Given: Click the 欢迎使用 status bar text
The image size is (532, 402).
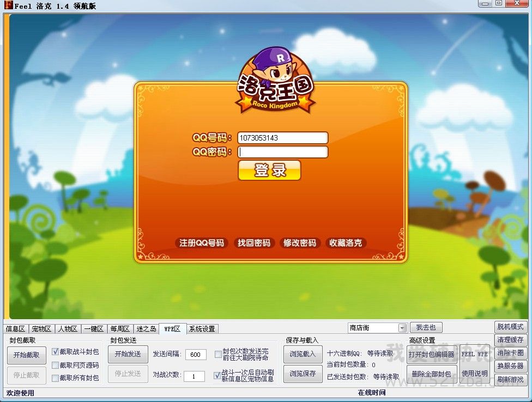Looking at the screenshot, I should pyautogui.click(x=20, y=393).
